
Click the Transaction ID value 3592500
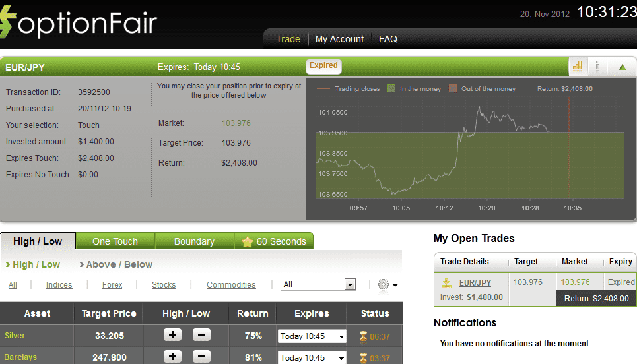(94, 92)
